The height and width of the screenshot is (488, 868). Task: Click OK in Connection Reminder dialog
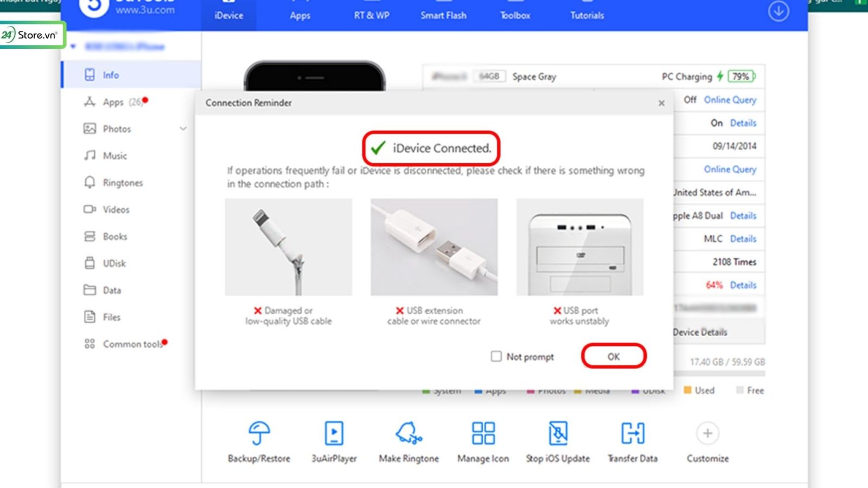click(x=614, y=356)
